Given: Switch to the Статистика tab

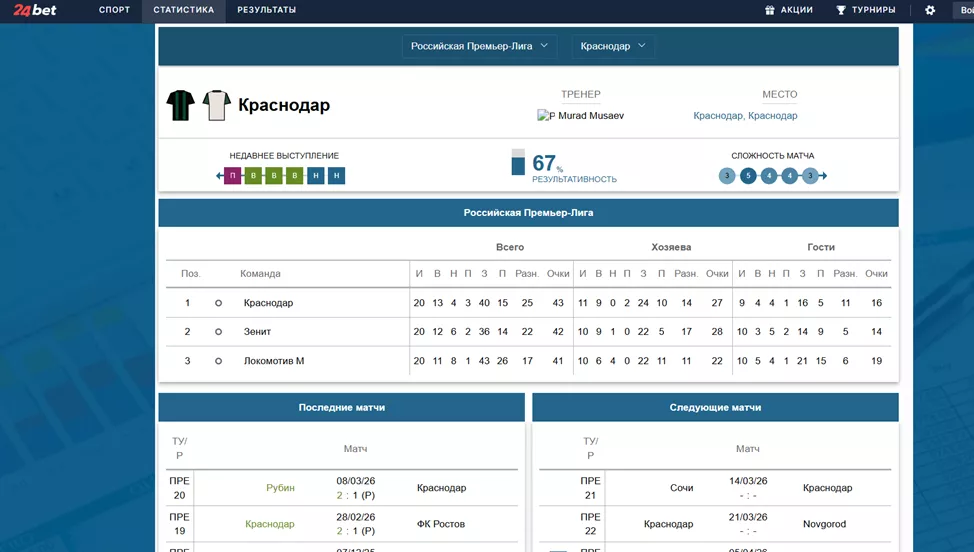Looking at the screenshot, I should tap(183, 10).
